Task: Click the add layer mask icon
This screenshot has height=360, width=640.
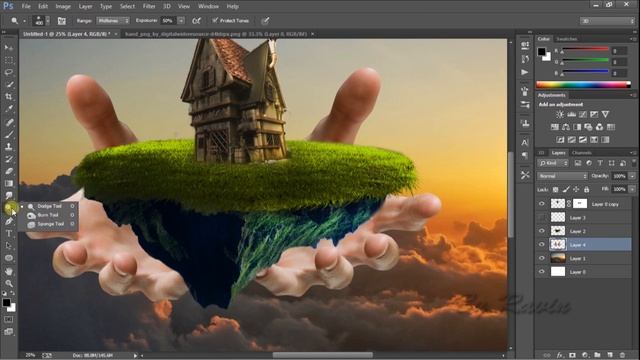Action: [x=572, y=355]
